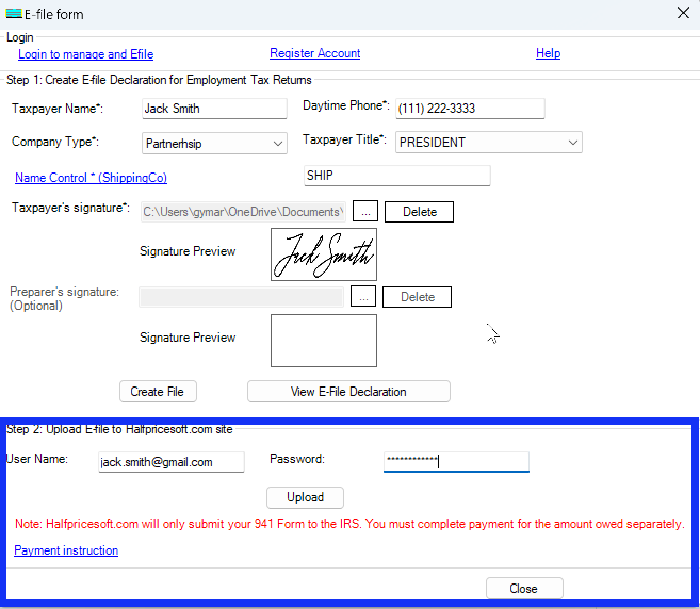
Task: Browse for taxpayer's signature file
Action: [x=365, y=211]
